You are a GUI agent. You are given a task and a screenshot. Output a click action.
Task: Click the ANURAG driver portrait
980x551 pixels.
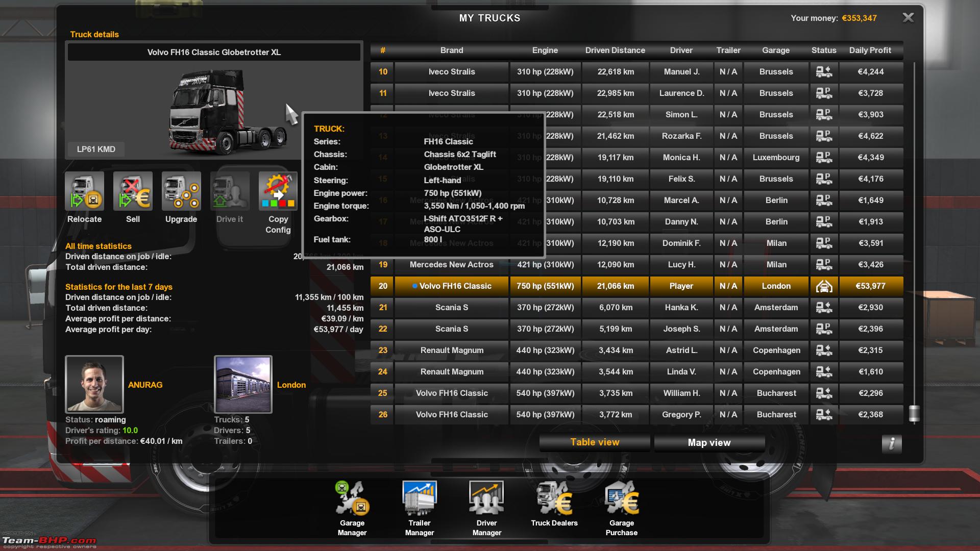(x=94, y=384)
